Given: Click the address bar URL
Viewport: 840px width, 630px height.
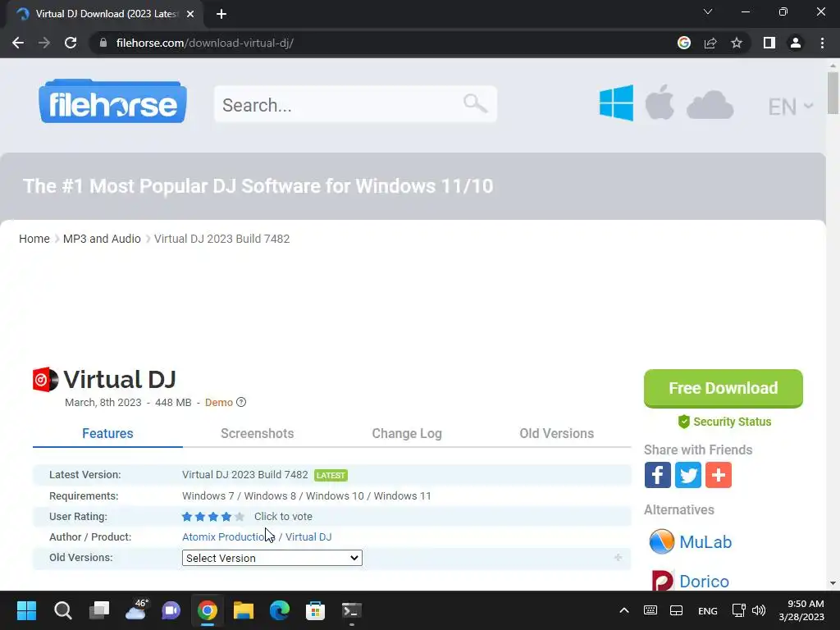Looking at the screenshot, I should 204,43.
